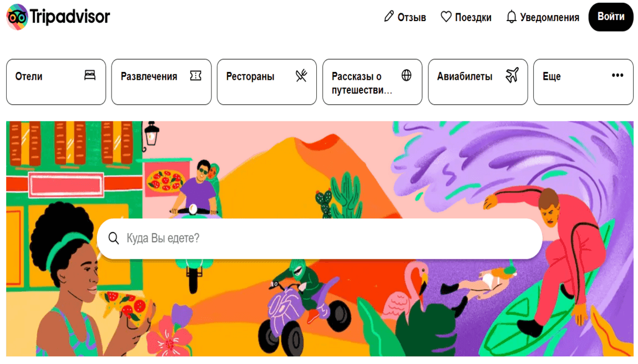Screen dimensions: 638x364
Task: Expand the Еще three-dots menu
Action: [x=617, y=75]
